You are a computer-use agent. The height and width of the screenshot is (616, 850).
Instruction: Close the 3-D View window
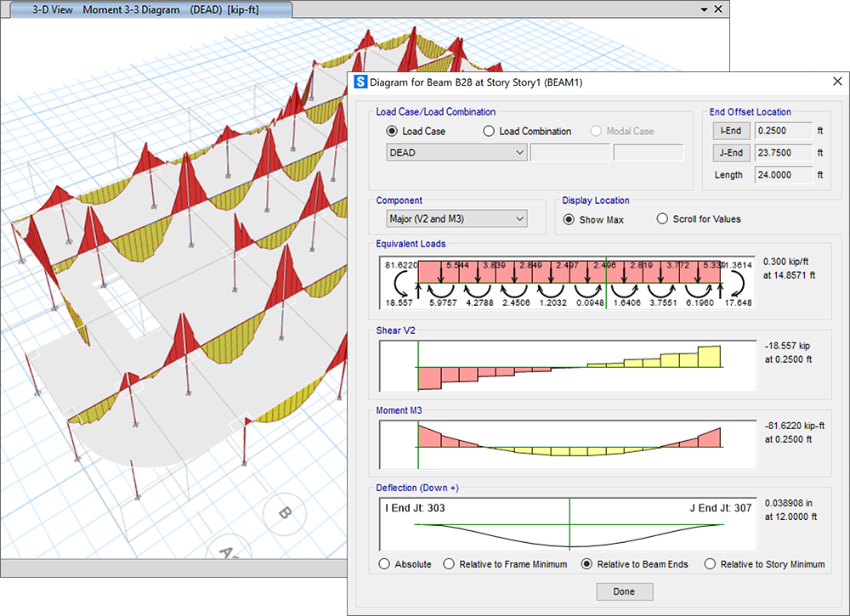719,9
